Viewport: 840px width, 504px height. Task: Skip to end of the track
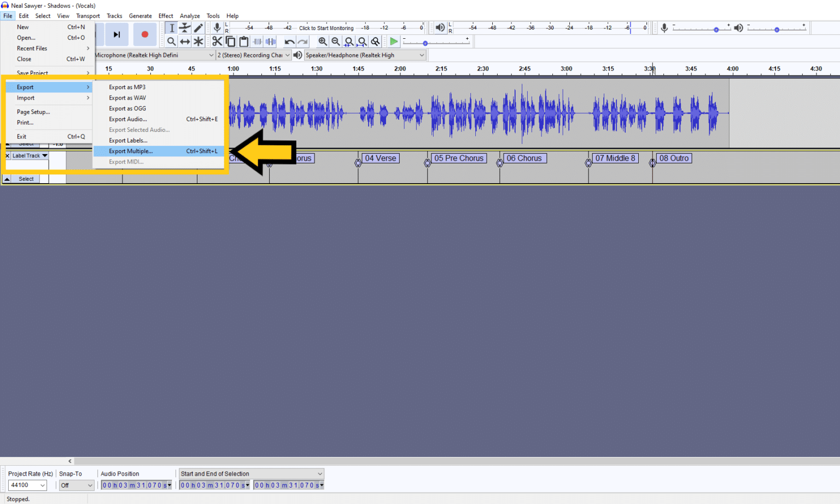(116, 34)
